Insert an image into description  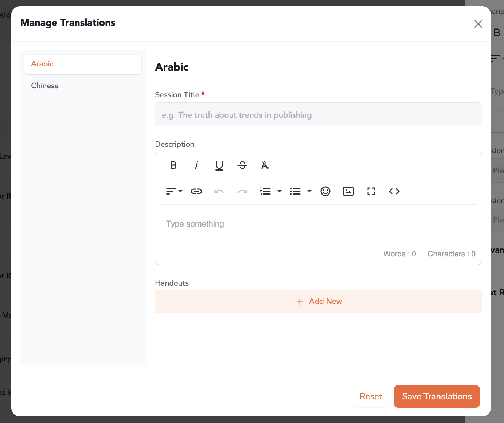tap(348, 191)
